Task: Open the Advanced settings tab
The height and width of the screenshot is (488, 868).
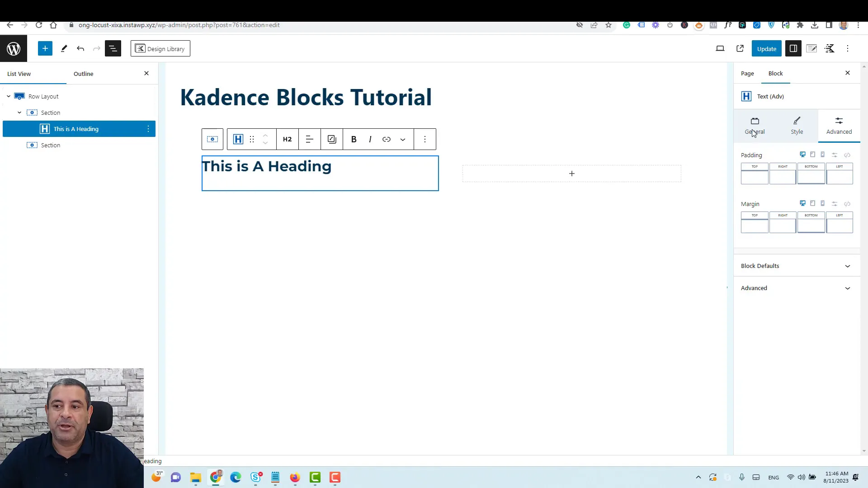Action: [x=839, y=126]
